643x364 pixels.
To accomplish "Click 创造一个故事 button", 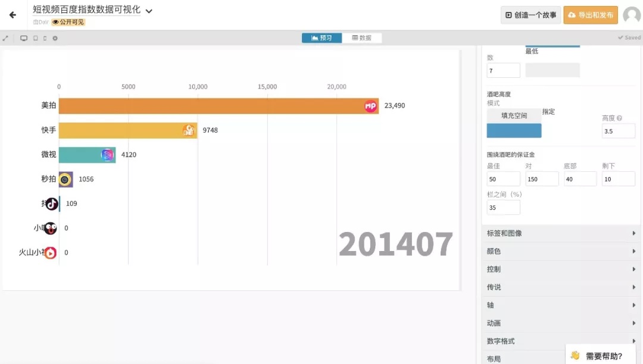I will tap(530, 15).
